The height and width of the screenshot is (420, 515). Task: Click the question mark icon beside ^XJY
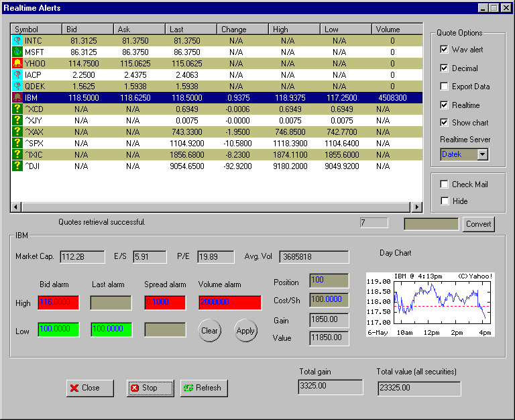pyautogui.click(x=17, y=121)
